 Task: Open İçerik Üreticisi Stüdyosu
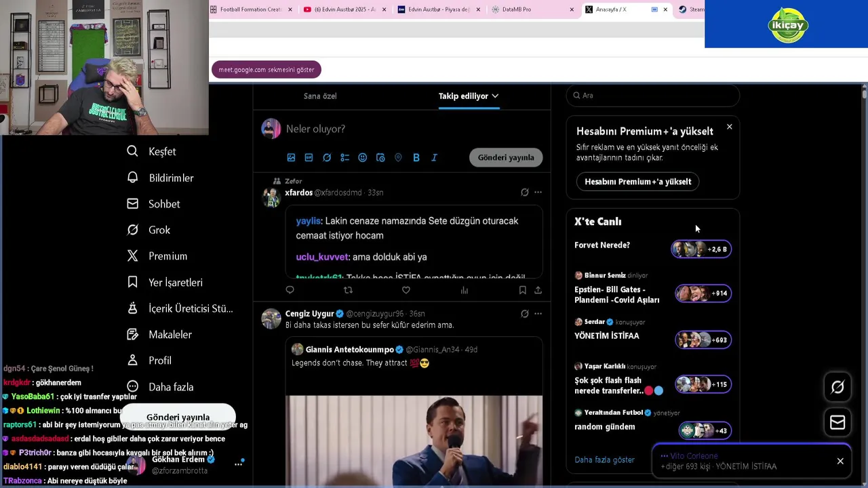[x=180, y=308]
